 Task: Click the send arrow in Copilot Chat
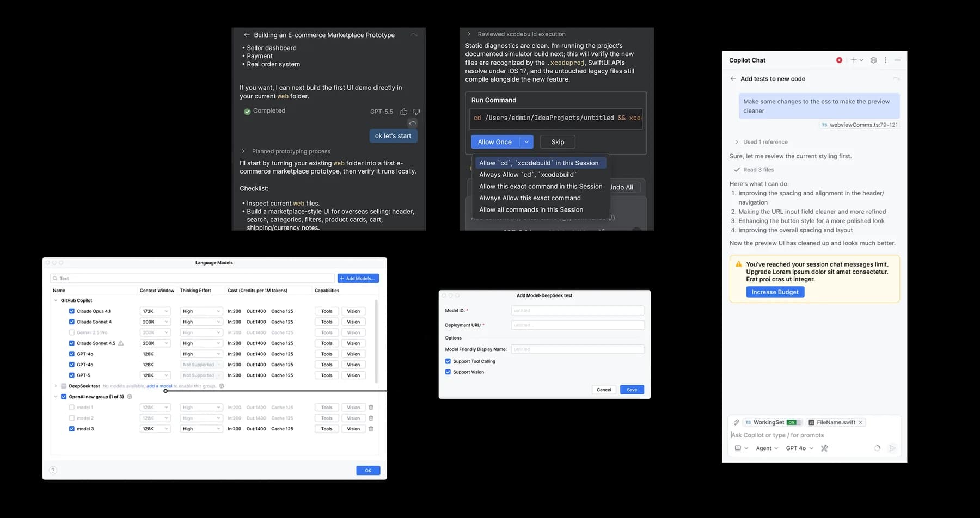[x=892, y=448]
